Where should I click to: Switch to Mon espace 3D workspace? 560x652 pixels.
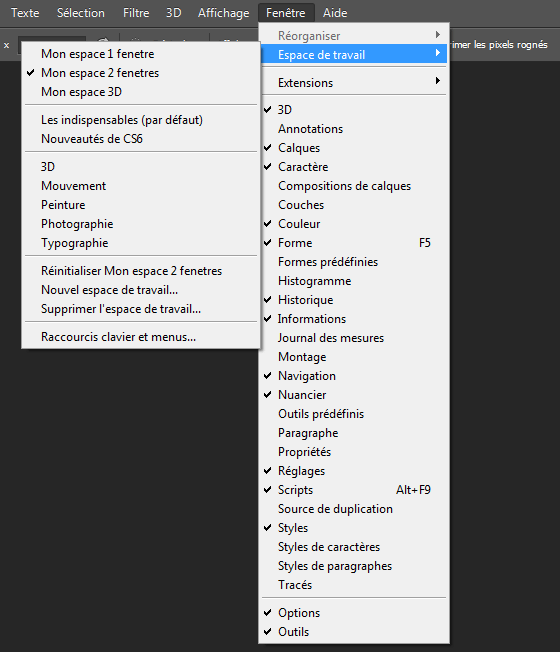click(141, 91)
